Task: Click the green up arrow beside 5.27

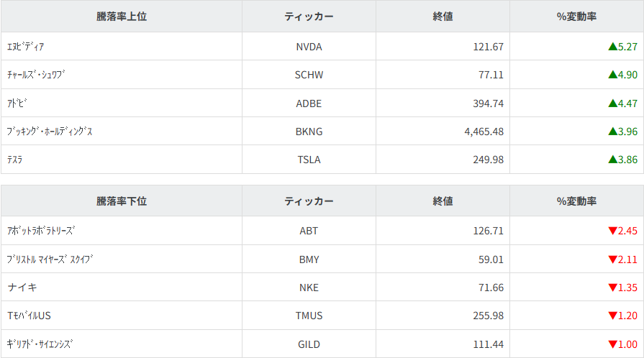Action: pyautogui.click(x=612, y=47)
